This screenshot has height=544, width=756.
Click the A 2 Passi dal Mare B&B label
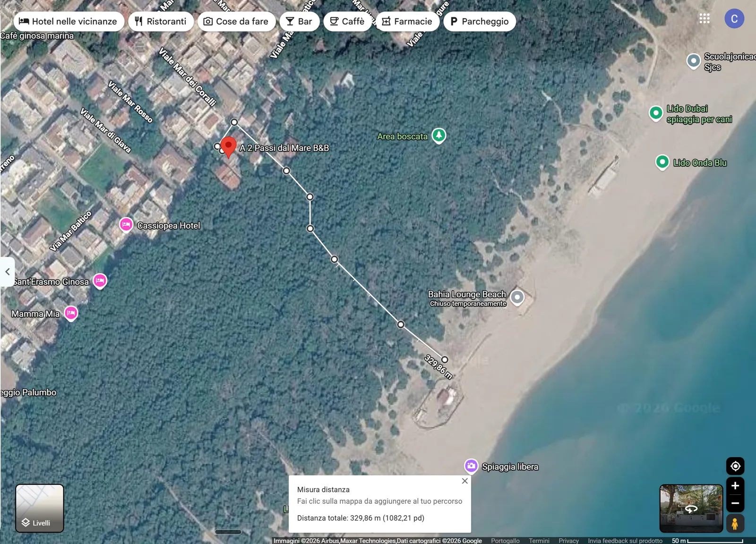click(284, 148)
